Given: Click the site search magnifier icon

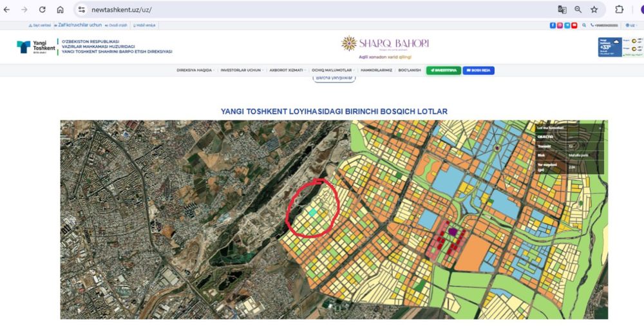Looking at the screenshot, I should click(584, 26).
